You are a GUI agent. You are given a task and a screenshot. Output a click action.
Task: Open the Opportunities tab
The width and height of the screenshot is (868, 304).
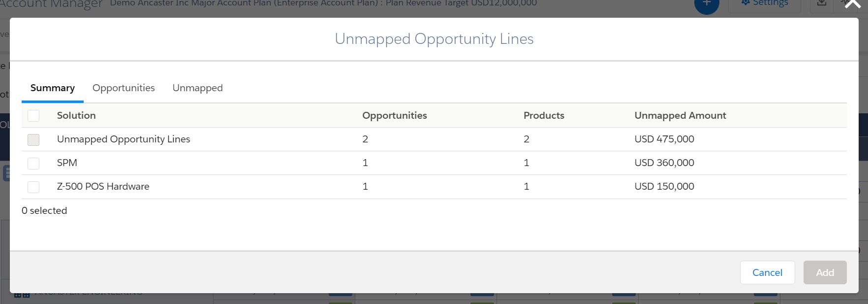tap(124, 88)
